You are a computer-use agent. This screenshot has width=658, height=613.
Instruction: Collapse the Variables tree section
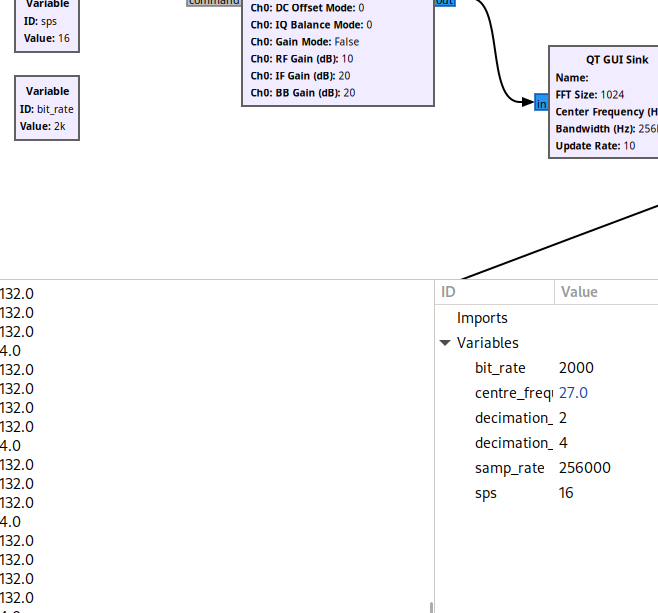pos(446,343)
